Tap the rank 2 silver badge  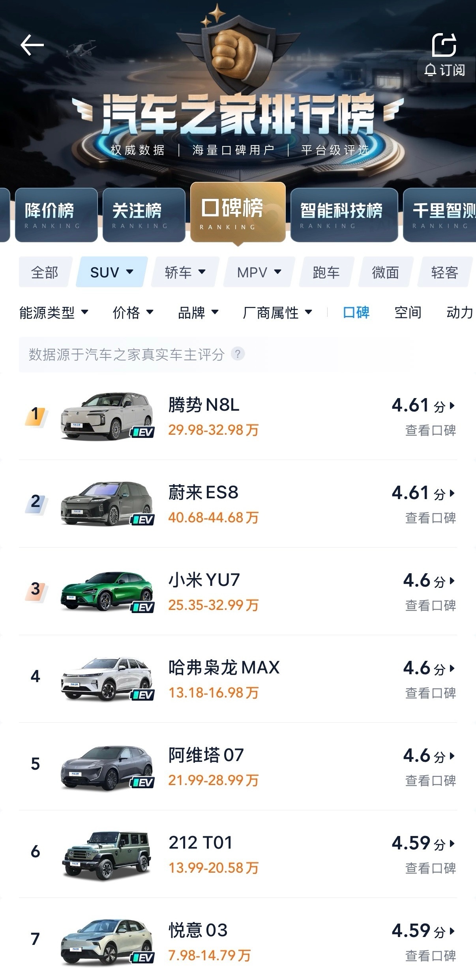click(36, 503)
